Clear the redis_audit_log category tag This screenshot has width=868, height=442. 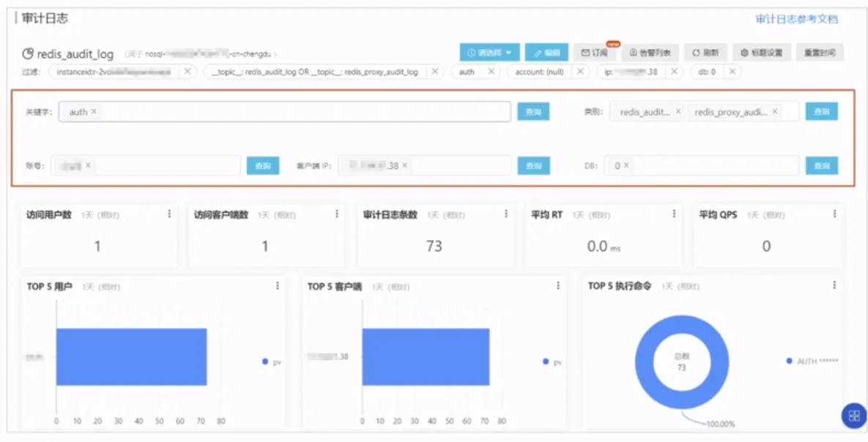click(678, 111)
